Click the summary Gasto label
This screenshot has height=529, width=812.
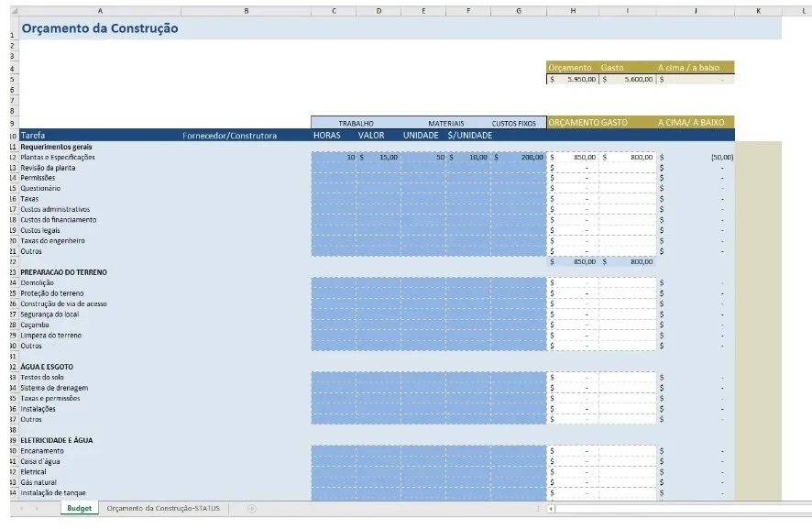click(x=612, y=67)
